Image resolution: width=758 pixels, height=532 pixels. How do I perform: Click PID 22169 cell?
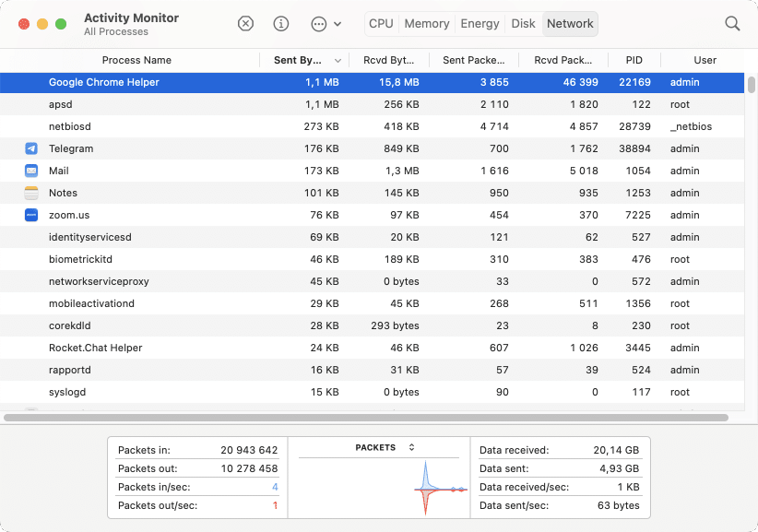pyautogui.click(x=634, y=82)
